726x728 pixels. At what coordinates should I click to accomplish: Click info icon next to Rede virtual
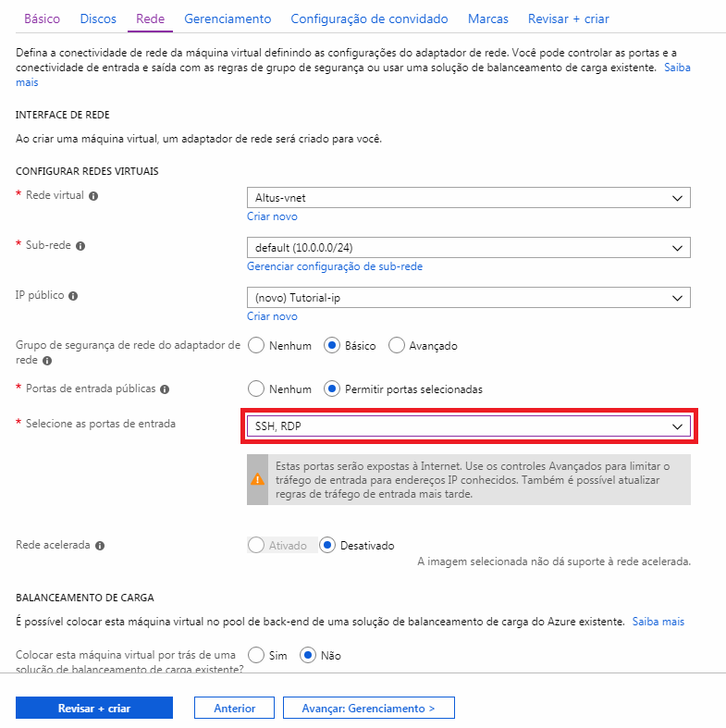pyautogui.click(x=93, y=196)
